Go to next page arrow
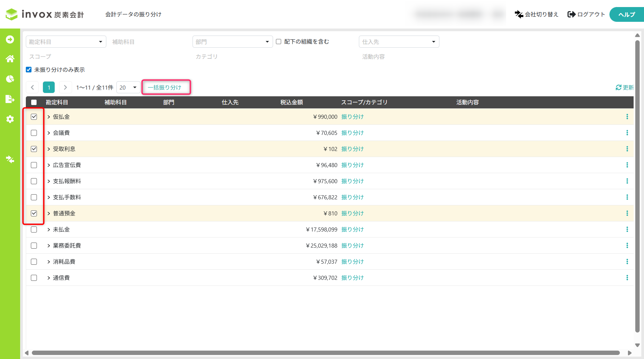 pos(65,88)
